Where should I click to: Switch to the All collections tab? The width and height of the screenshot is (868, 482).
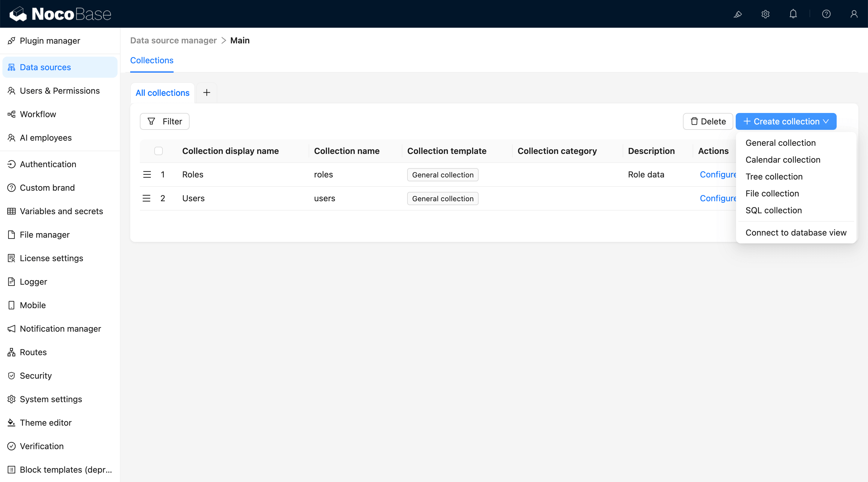point(162,92)
